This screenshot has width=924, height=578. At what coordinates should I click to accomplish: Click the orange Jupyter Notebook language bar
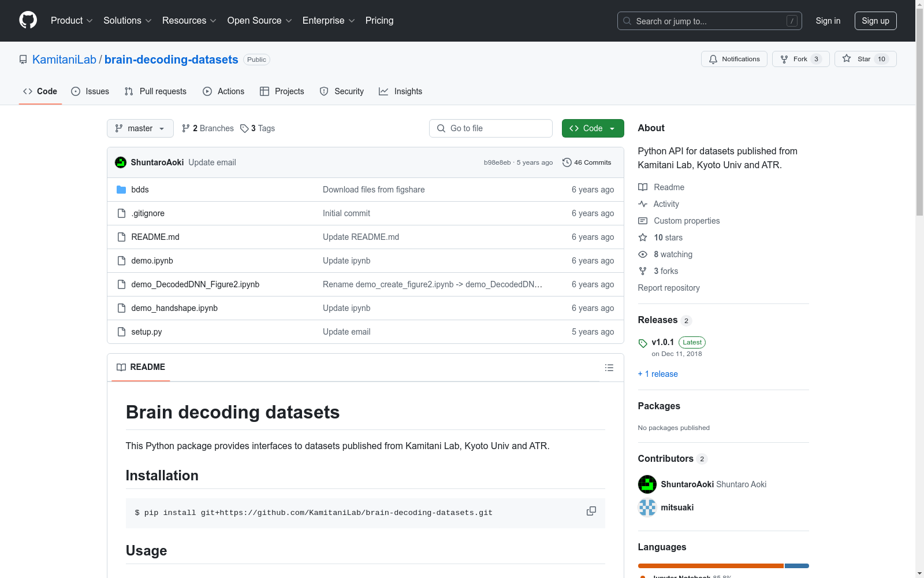(710, 566)
